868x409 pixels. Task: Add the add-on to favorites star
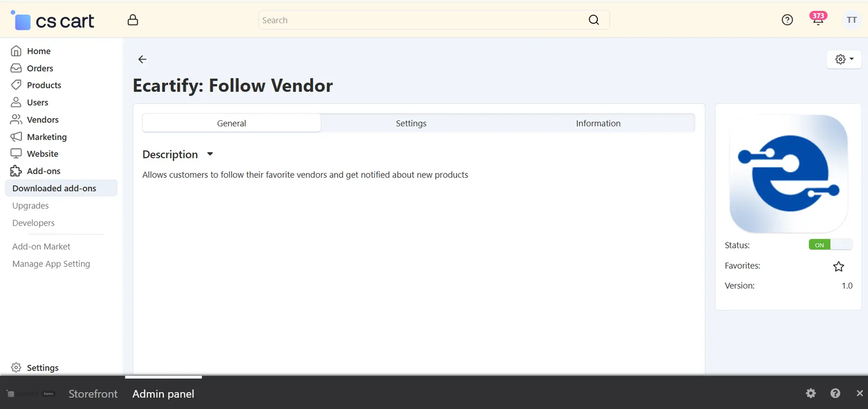click(839, 266)
